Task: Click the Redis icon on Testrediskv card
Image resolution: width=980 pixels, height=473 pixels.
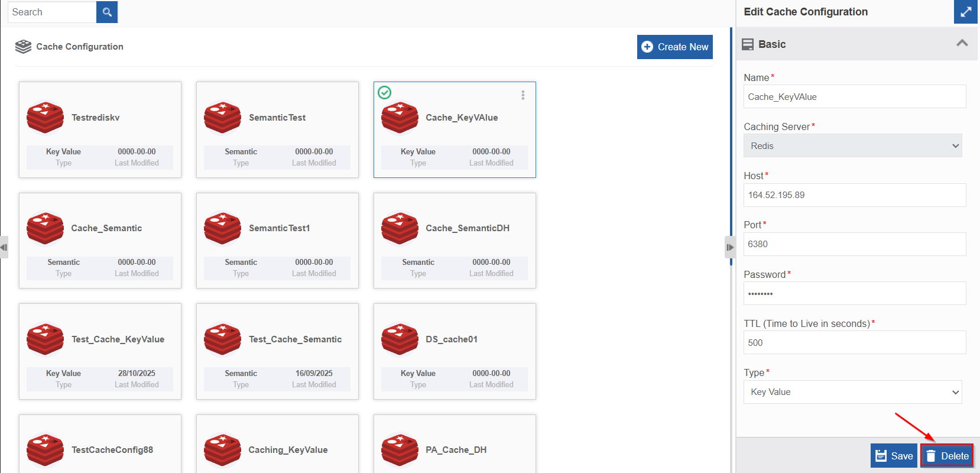Action: coord(45,118)
